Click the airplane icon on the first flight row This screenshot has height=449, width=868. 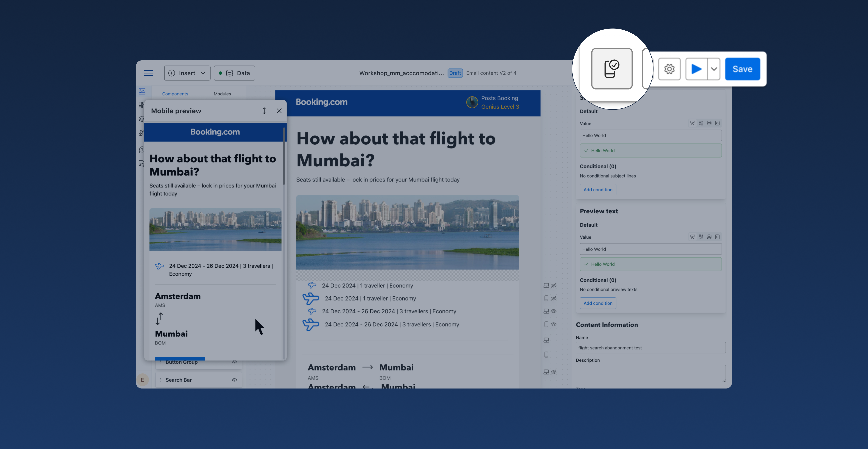(x=312, y=285)
